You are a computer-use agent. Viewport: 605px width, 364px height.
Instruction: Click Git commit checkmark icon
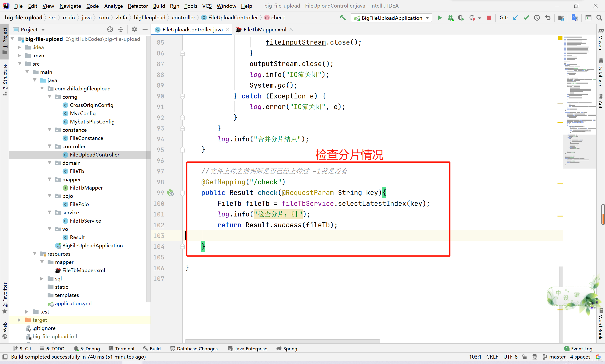tap(526, 18)
